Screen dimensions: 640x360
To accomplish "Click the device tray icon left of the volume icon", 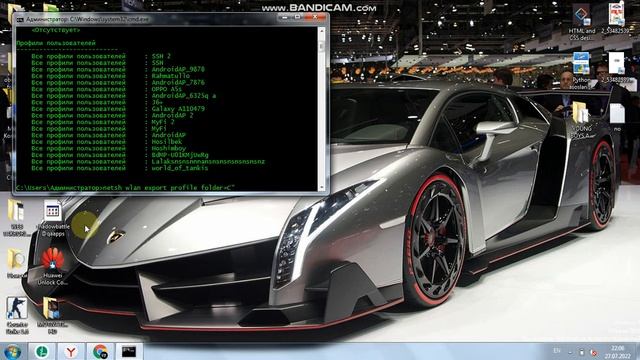I will coord(582,352).
